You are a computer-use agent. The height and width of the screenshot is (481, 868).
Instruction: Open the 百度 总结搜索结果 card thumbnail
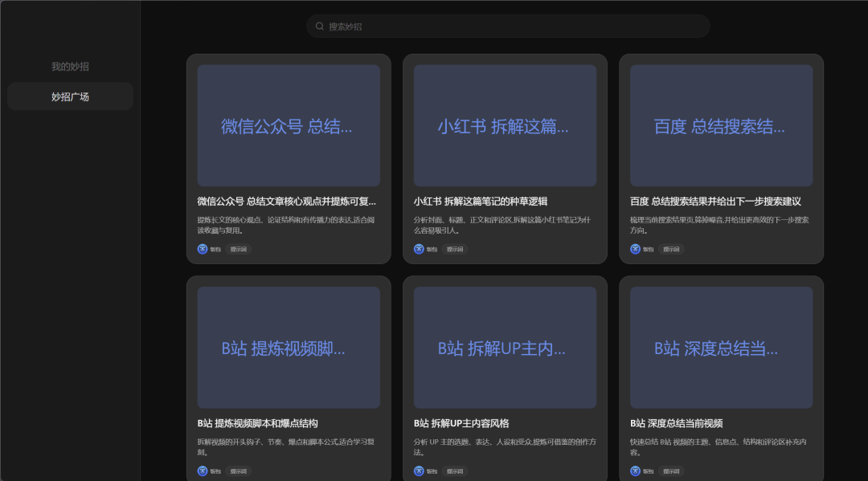tap(721, 124)
